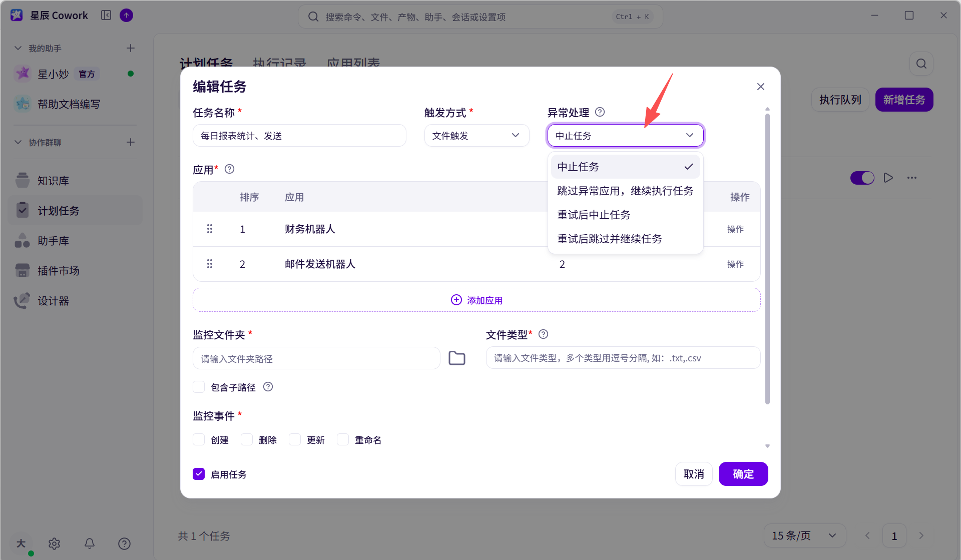Click the help icon next to 应用
The width and height of the screenshot is (961, 560).
coord(229,169)
